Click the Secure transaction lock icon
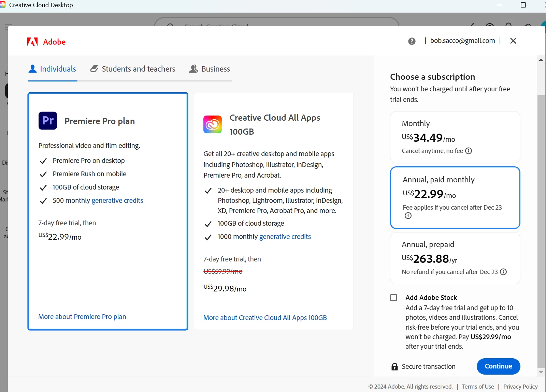Viewport: 546px width, 392px height. pyautogui.click(x=394, y=366)
